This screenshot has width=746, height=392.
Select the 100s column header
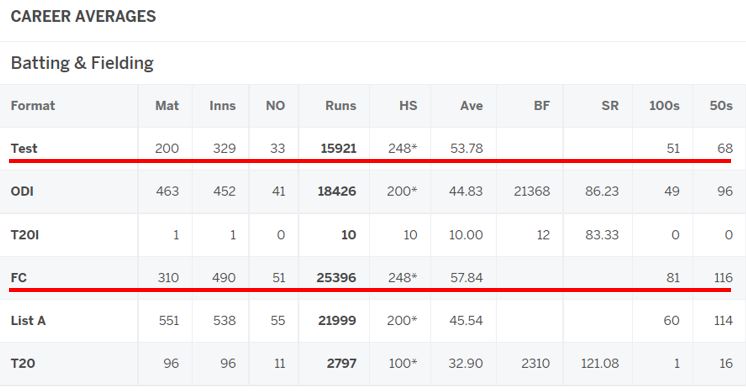664,106
